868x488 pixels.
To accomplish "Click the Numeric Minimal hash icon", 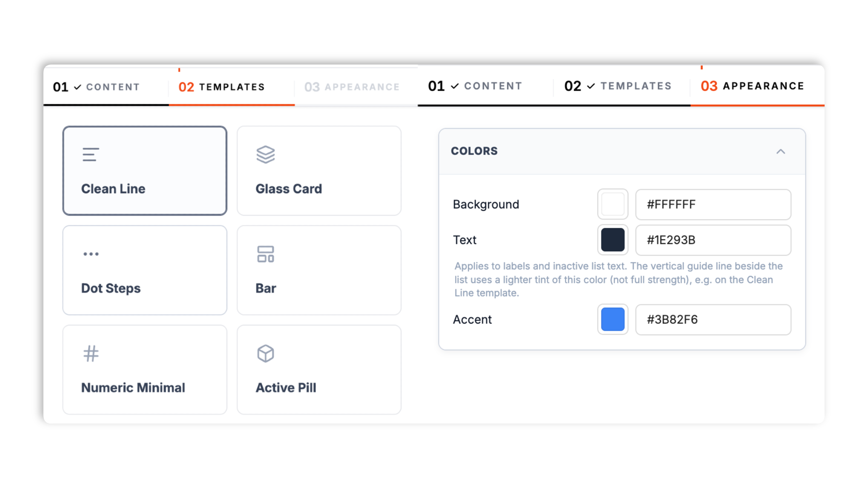I will (91, 354).
